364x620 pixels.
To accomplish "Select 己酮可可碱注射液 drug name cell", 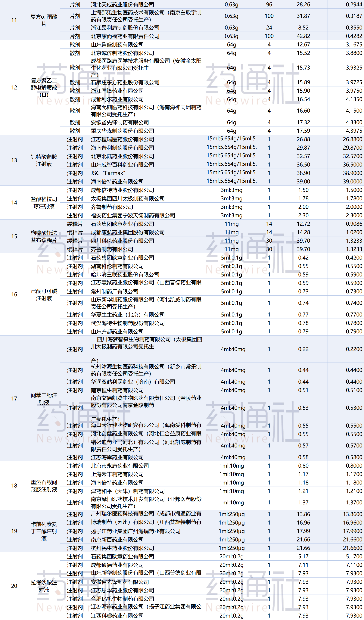I will tap(44, 294).
